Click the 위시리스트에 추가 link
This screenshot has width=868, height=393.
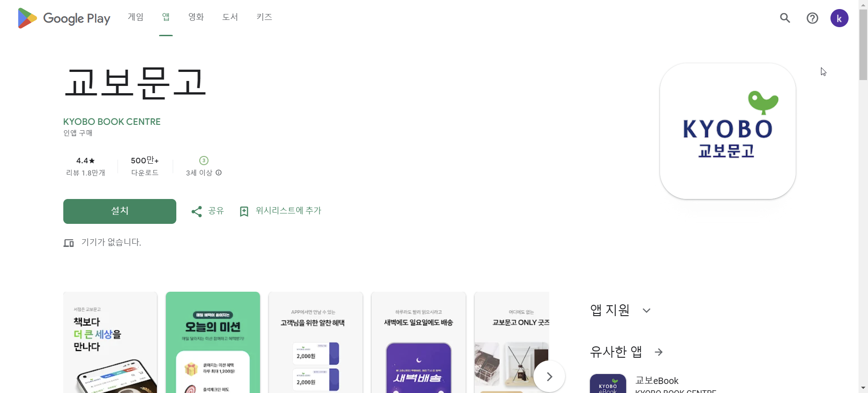[288, 211]
